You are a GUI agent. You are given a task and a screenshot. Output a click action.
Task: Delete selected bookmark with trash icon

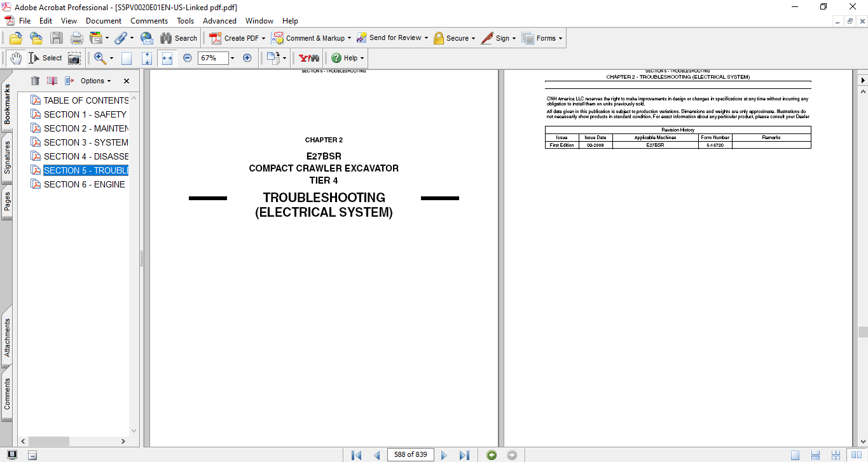tap(35, 81)
